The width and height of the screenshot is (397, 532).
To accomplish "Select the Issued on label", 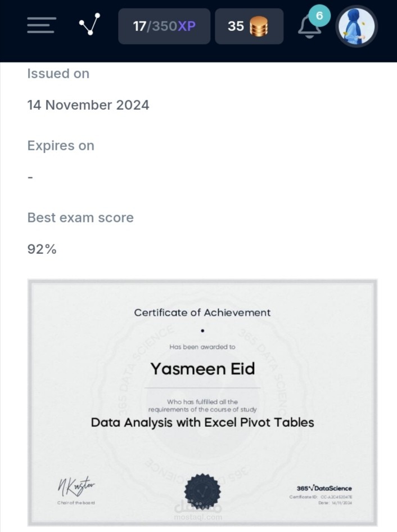I will click(58, 74).
